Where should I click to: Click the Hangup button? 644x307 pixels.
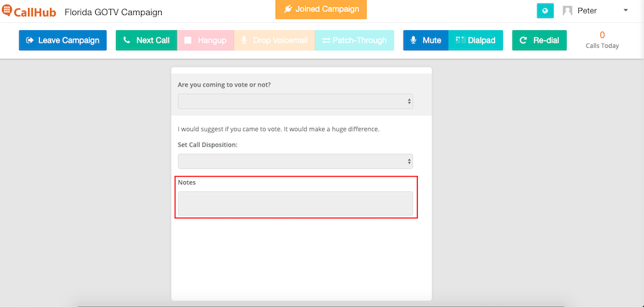(205, 40)
